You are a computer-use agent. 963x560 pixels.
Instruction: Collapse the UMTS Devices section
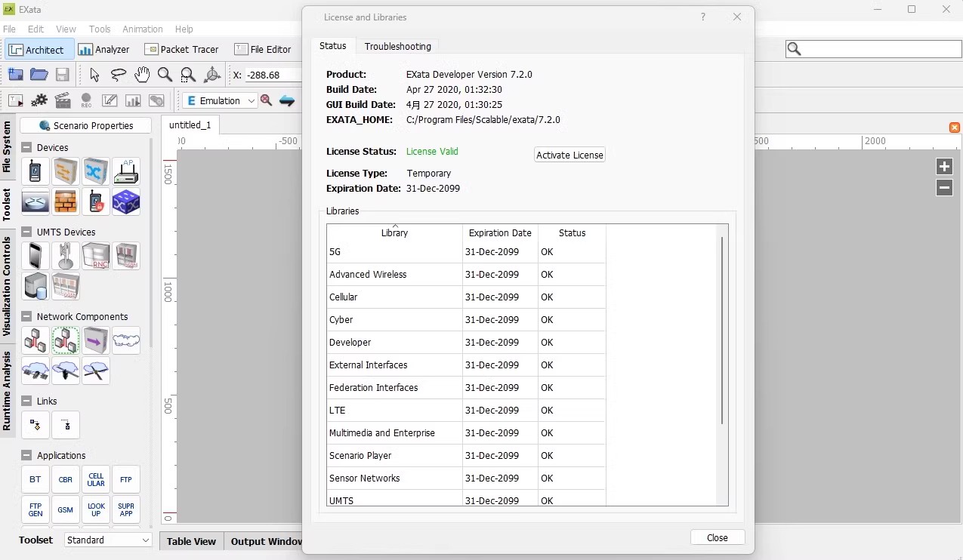(26, 232)
